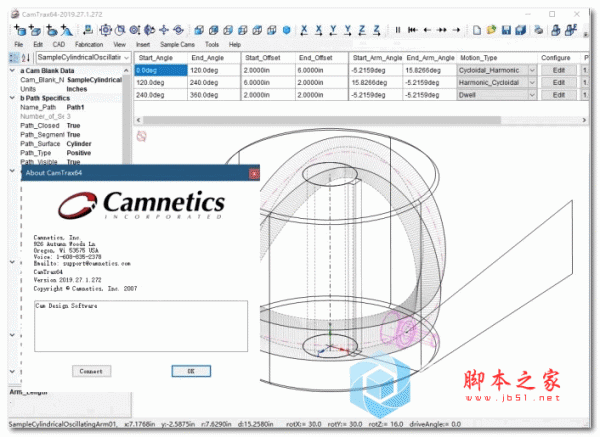Step the animation backward one frame
Image resolution: width=600 pixels, height=437 pixels.
pos(427,30)
